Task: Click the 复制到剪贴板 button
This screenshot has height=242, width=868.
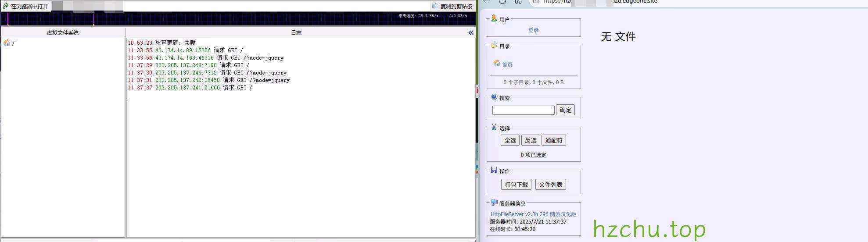Action: pos(452,6)
